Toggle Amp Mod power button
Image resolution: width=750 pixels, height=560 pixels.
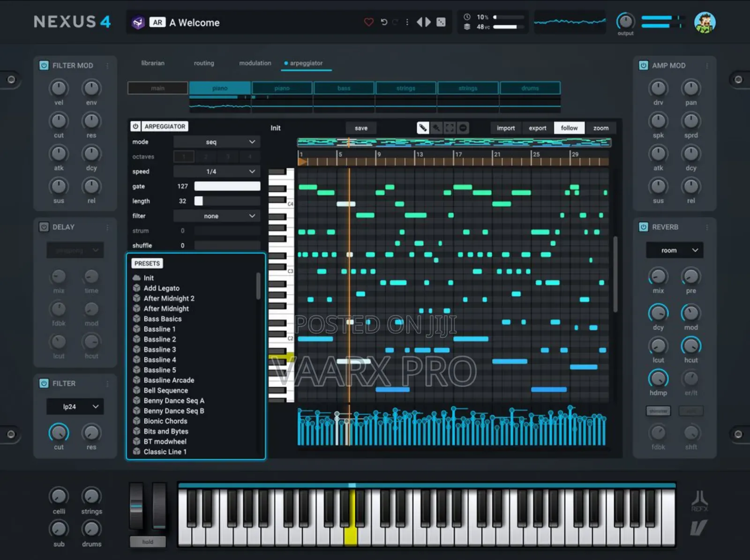tap(644, 66)
